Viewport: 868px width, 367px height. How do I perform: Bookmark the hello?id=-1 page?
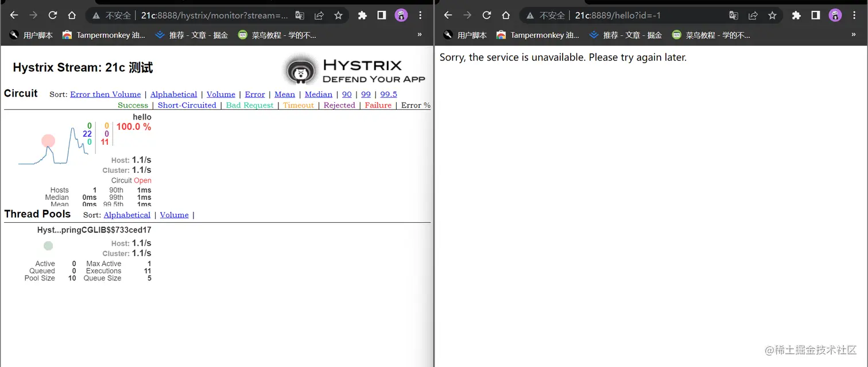[773, 16]
